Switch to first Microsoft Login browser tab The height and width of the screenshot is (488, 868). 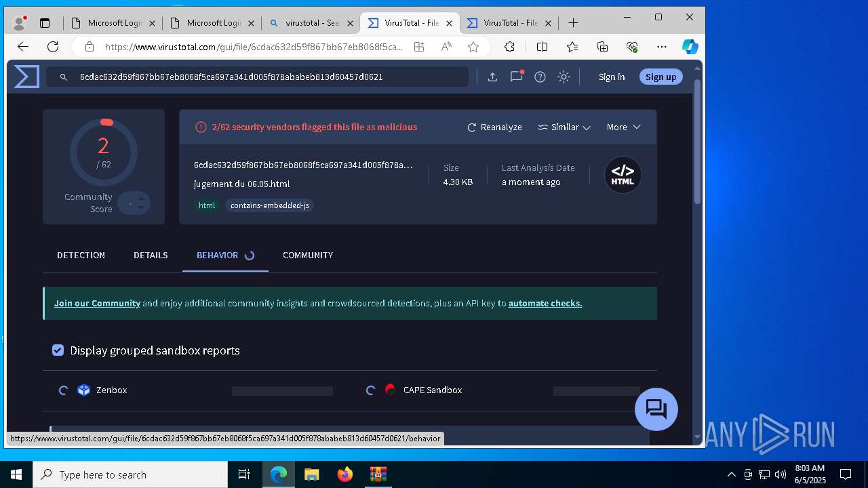(x=113, y=23)
